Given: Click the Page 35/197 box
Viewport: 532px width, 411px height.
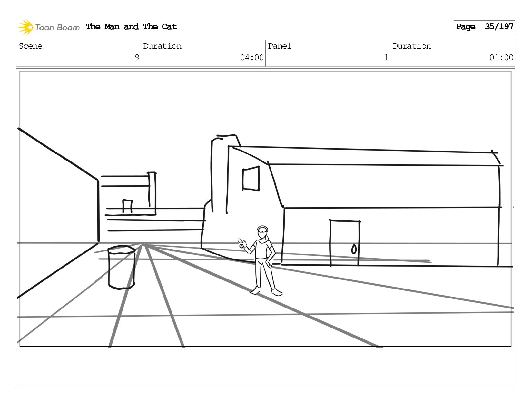Looking at the screenshot, I should click(484, 27).
